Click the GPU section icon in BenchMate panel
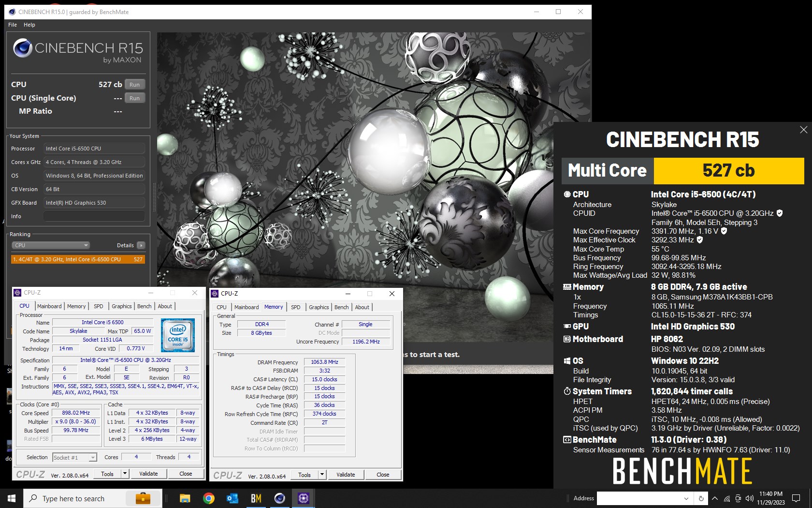812x508 pixels. [x=567, y=327]
